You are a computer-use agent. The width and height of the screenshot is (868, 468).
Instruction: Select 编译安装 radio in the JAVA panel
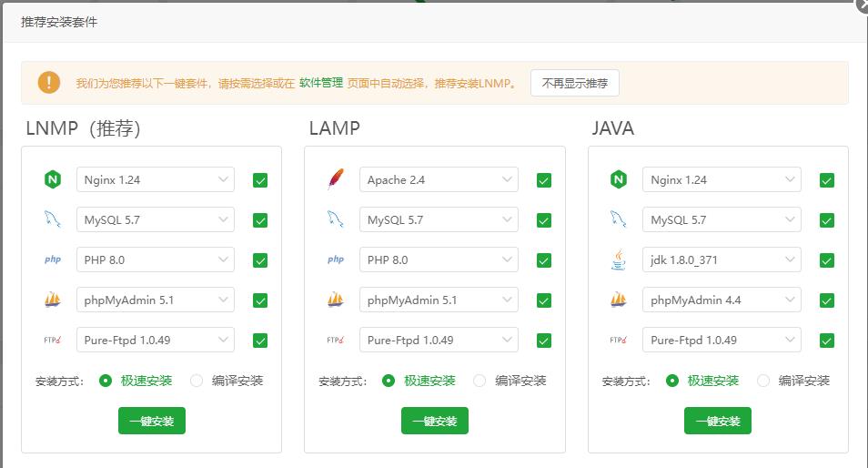coord(762,381)
